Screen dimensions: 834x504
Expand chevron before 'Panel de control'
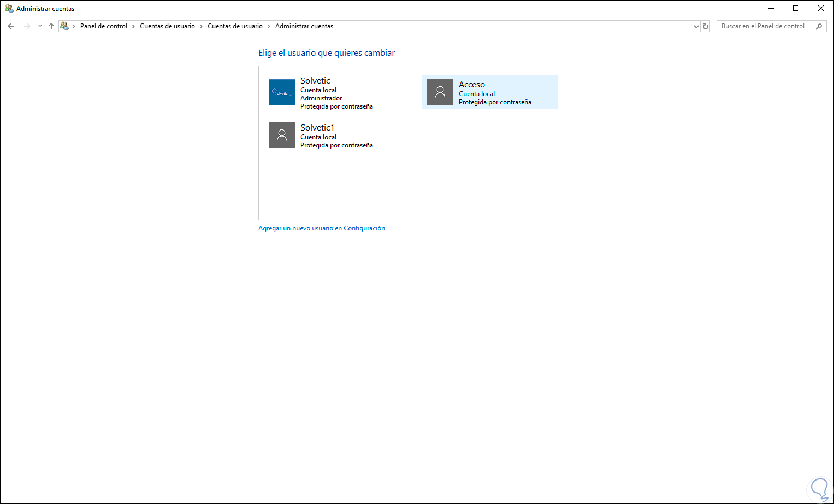pyautogui.click(x=74, y=26)
